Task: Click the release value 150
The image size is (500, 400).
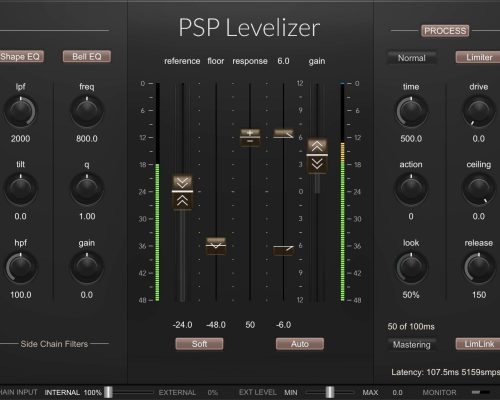Action: (x=479, y=295)
